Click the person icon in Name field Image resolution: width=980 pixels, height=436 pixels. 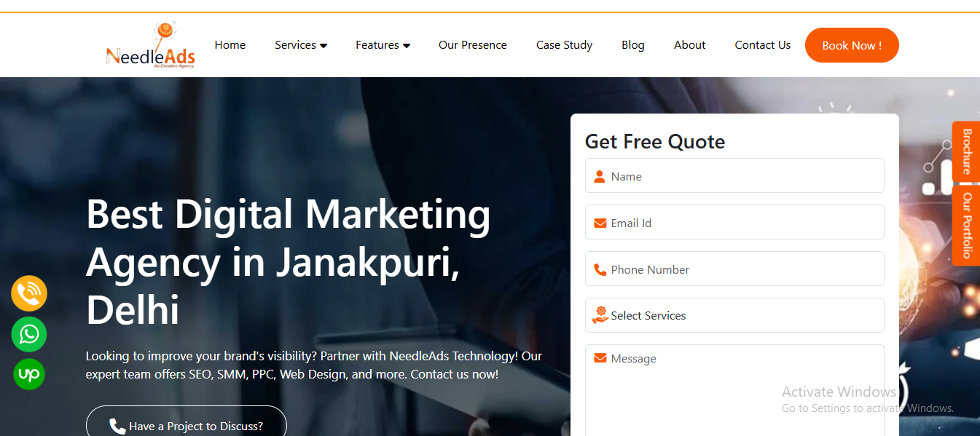(x=600, y=176)
